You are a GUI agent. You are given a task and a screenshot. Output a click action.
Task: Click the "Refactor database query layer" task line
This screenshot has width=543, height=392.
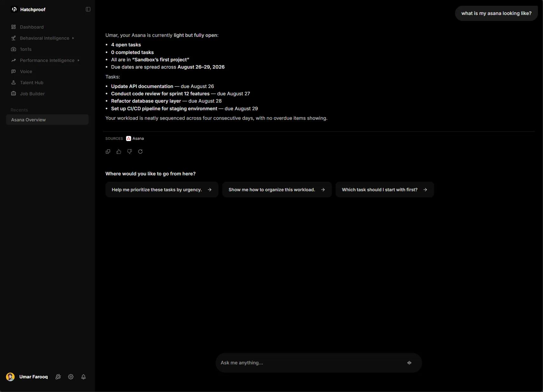(x=166, y=101)
